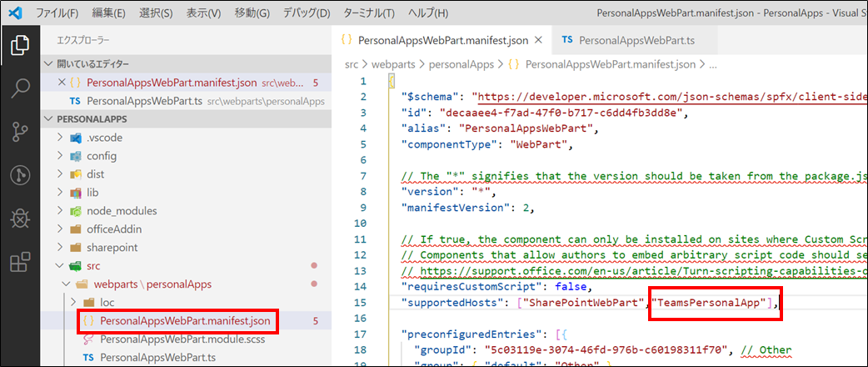Open the 編集(E) menu
The width and height of the screenshot is (868, 367).
108,13
